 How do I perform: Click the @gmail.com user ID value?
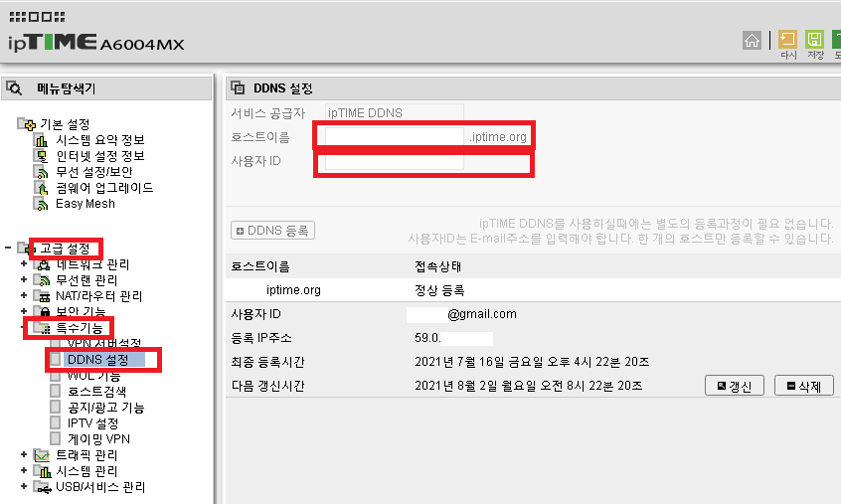(482, 314)
